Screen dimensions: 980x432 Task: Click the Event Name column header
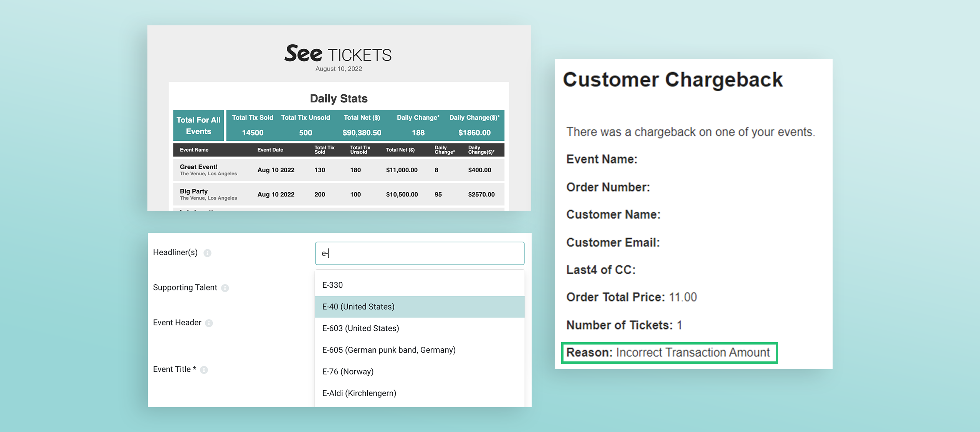(194, 150)
